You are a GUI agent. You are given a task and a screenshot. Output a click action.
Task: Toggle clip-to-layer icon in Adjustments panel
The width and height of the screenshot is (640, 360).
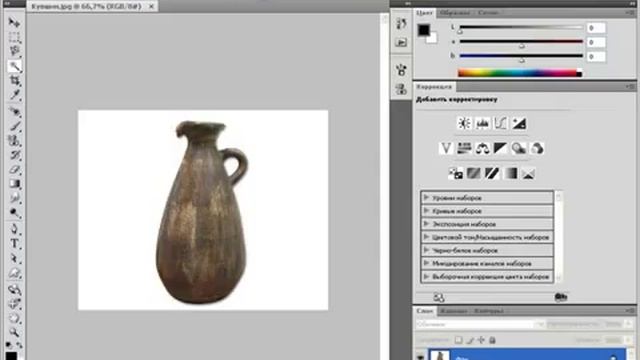coord(561,297)
